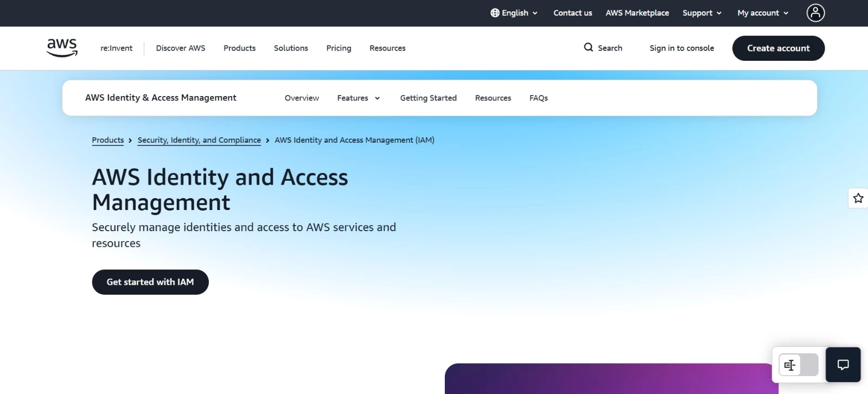Click the Create account button
This screenshot has width=868, height=394.
click(778, 48)
